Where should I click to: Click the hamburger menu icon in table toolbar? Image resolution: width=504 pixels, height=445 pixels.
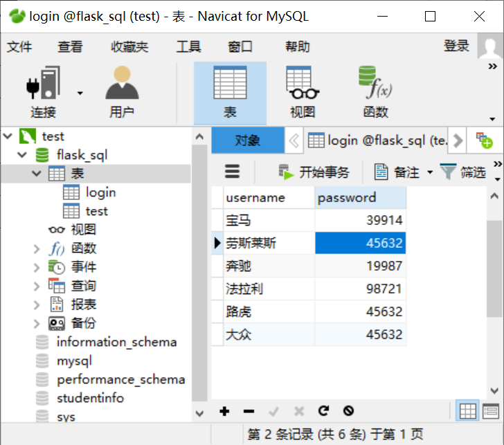pyautogui.click(x=232, y=171)
